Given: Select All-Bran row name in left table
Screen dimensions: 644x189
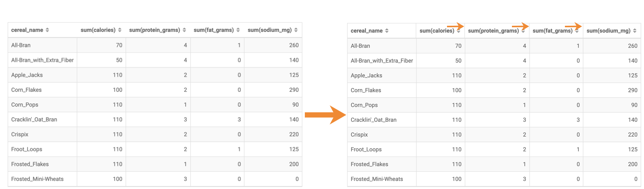Looking at the screenshot, I should coord(21,45).
